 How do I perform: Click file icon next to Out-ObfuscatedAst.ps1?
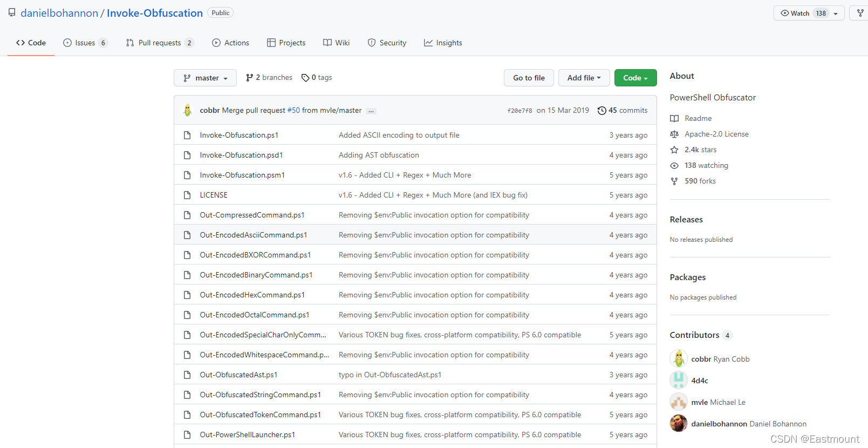(x=187, y=375)
